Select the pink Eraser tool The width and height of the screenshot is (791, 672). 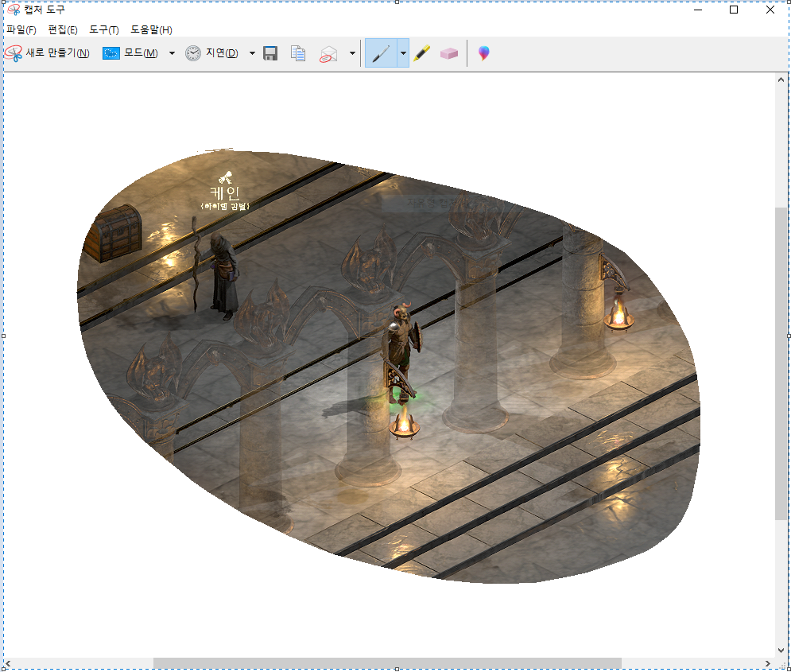tap(448, 53)
